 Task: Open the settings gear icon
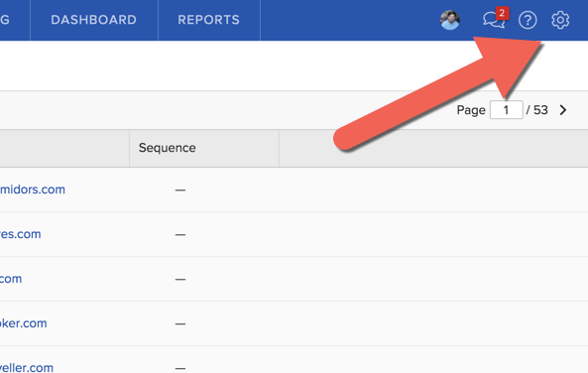tap(560, 20)
